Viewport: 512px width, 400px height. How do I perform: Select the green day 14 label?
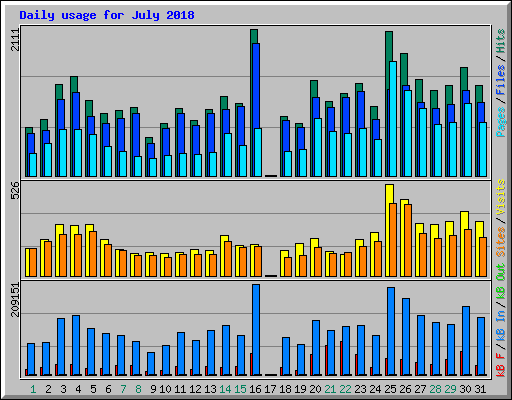pyautogui.click(x=225, y=389)
